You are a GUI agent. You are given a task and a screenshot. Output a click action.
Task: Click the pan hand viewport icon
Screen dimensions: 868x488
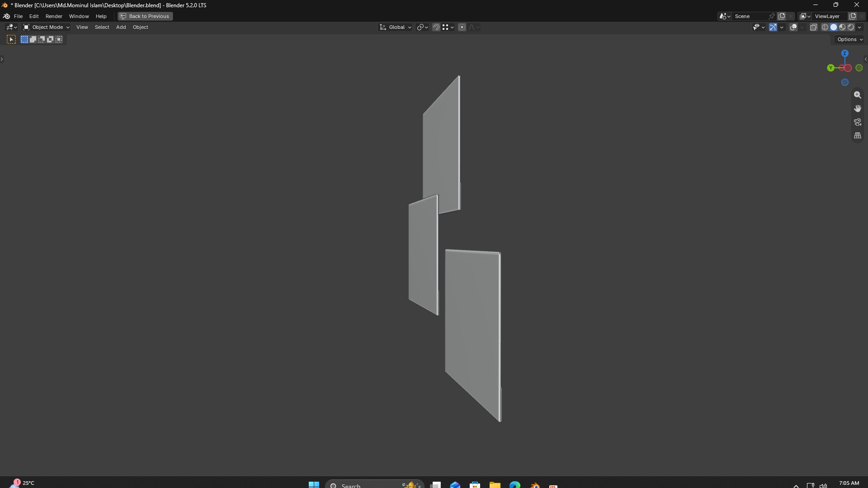coord(858,108)
